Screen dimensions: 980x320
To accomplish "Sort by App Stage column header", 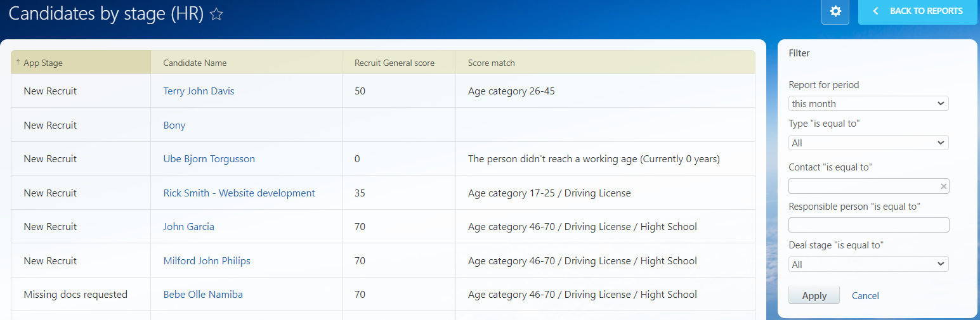I will (43, 63).
